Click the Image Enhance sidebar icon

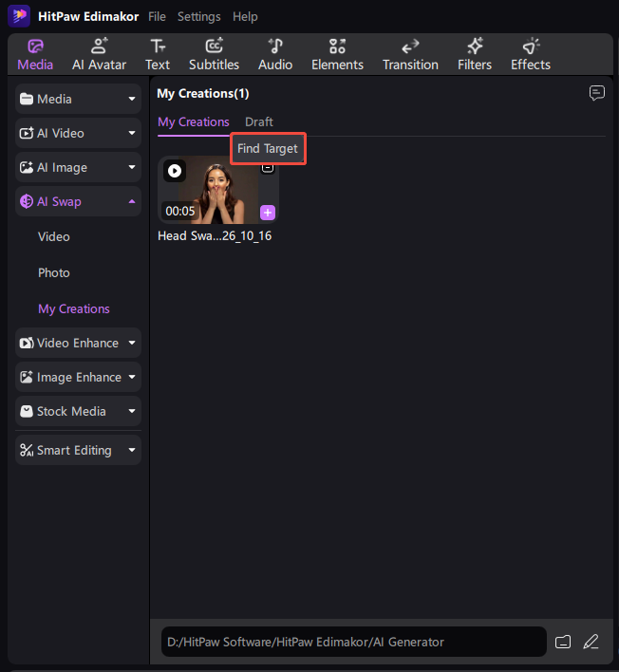tap(27, 377)
